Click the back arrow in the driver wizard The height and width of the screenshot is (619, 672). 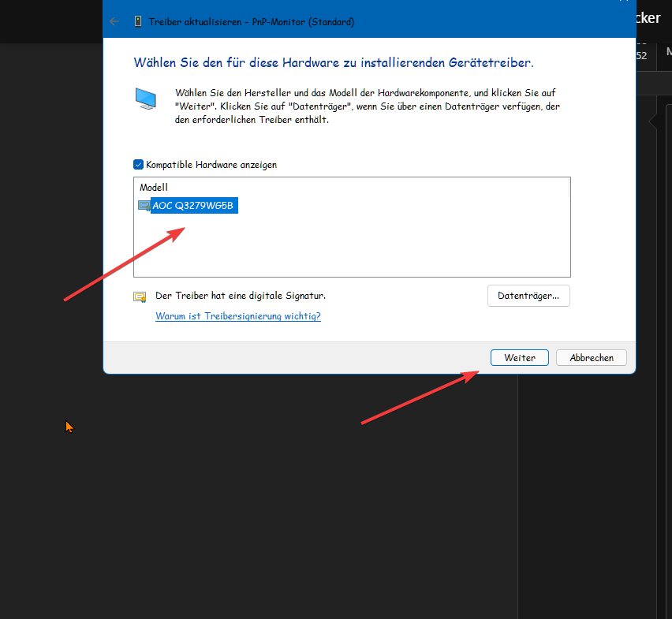114,21
